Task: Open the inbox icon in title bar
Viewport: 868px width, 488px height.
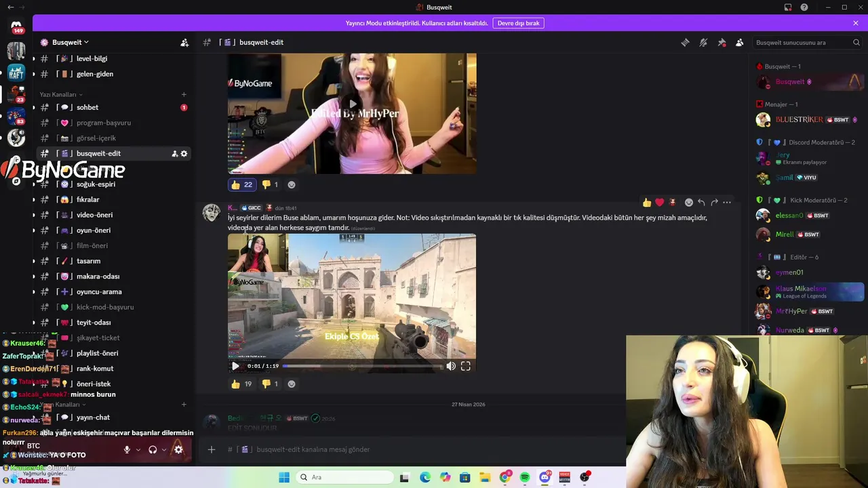Action: coord(788,7)
